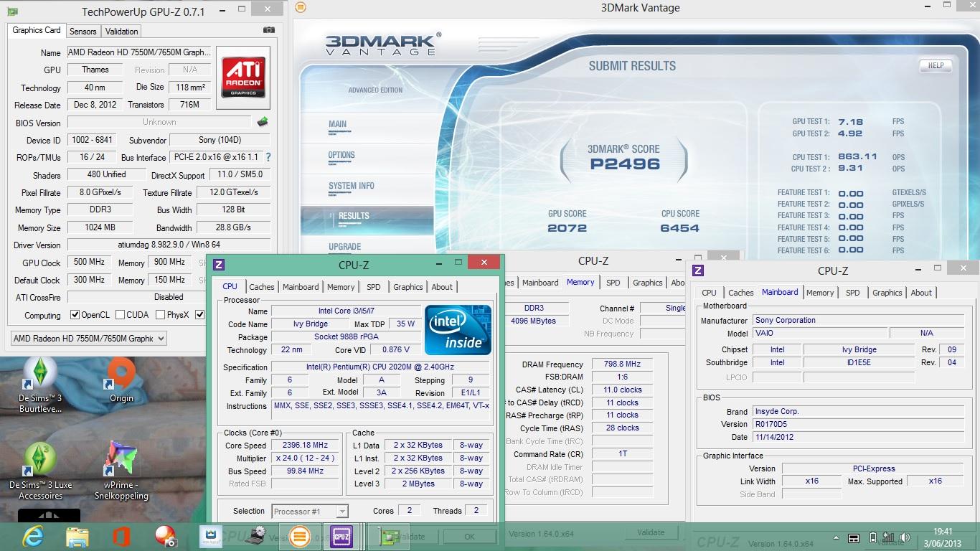Image resolution: width=980 pixels, height=551 pixels.
Task: Click the DRAM Frequency field 798.8 MHz
Action: tap(623, 364)
